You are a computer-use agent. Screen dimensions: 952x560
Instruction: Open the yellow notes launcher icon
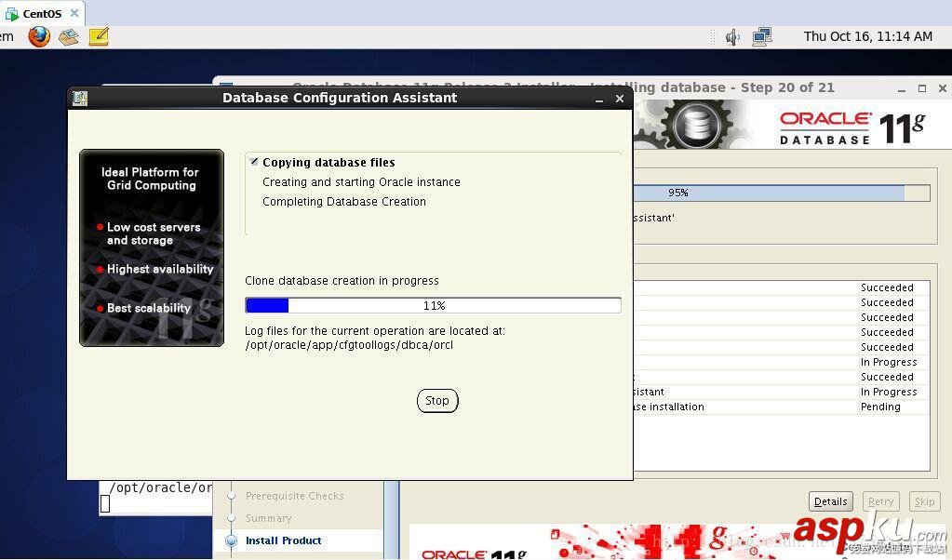pos(99,36)
